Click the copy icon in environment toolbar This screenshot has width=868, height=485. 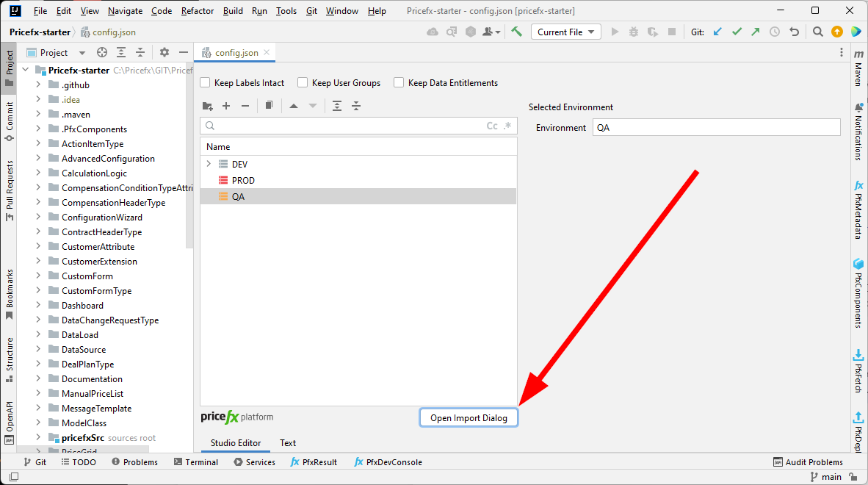point(269,106)
